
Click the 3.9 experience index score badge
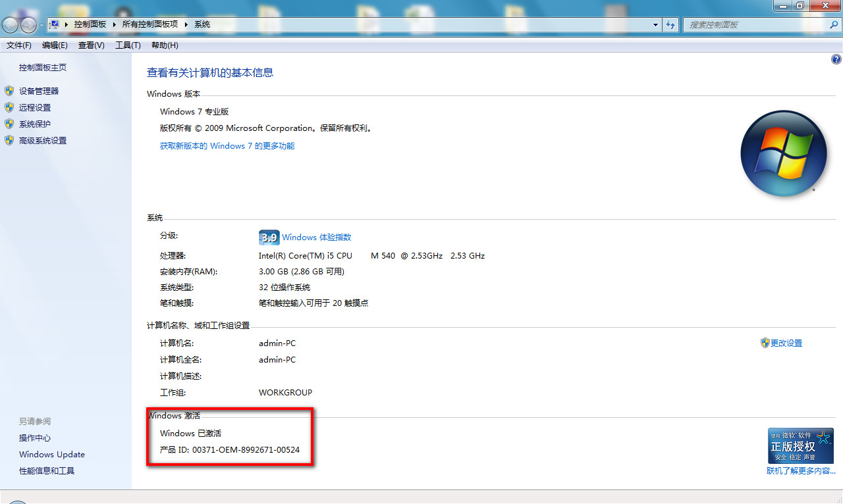click(x=269, y=238)
